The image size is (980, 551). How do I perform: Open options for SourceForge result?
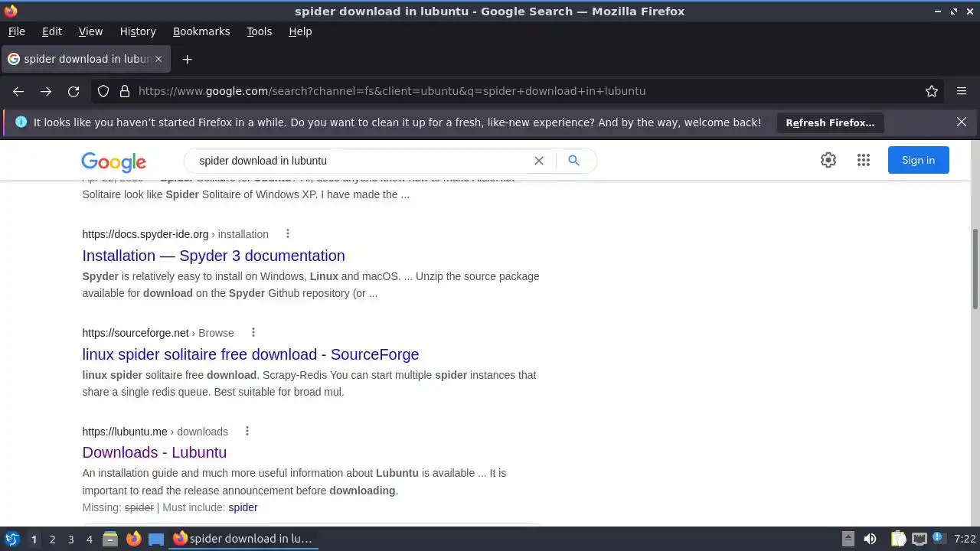tap(253, 332)
